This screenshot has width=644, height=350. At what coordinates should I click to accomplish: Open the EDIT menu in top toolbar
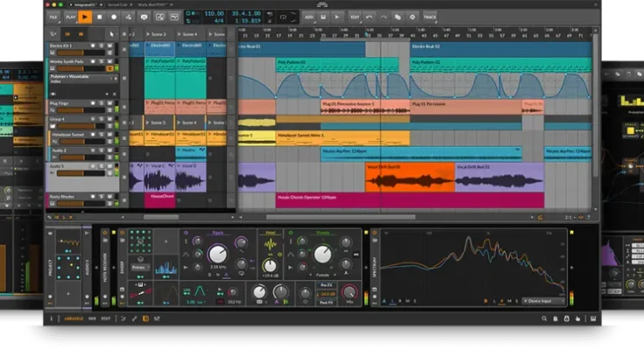pos(355,17)
